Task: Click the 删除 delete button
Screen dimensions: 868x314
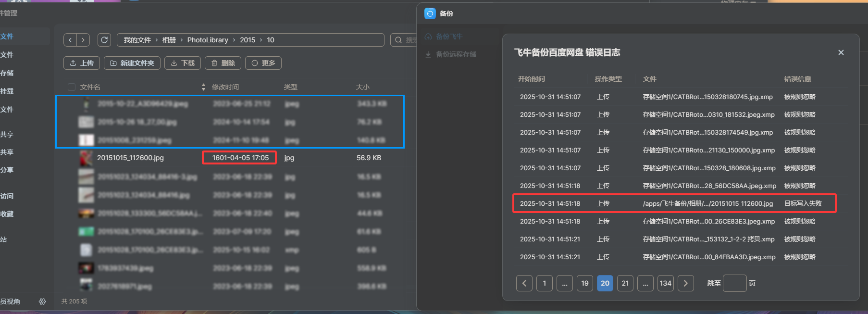Action: [x=223, y=63]
